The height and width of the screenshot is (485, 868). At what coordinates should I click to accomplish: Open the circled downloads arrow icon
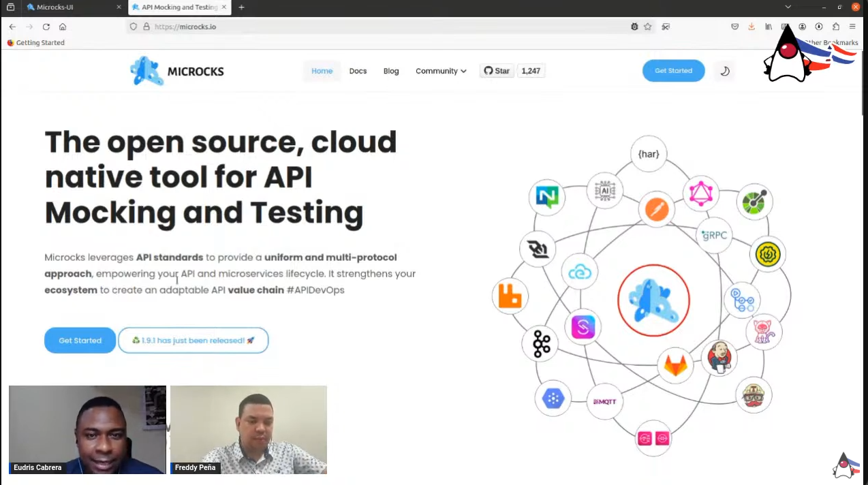point(819,27)
